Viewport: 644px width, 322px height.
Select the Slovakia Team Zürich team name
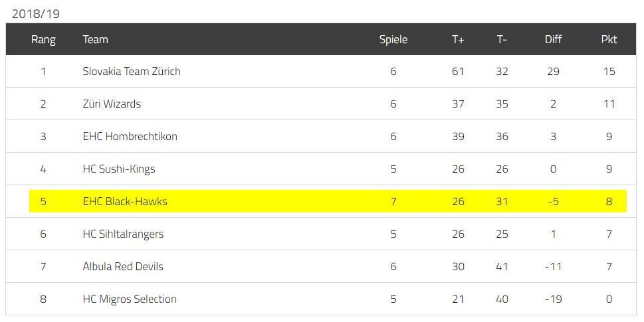[x=132, y=72]
